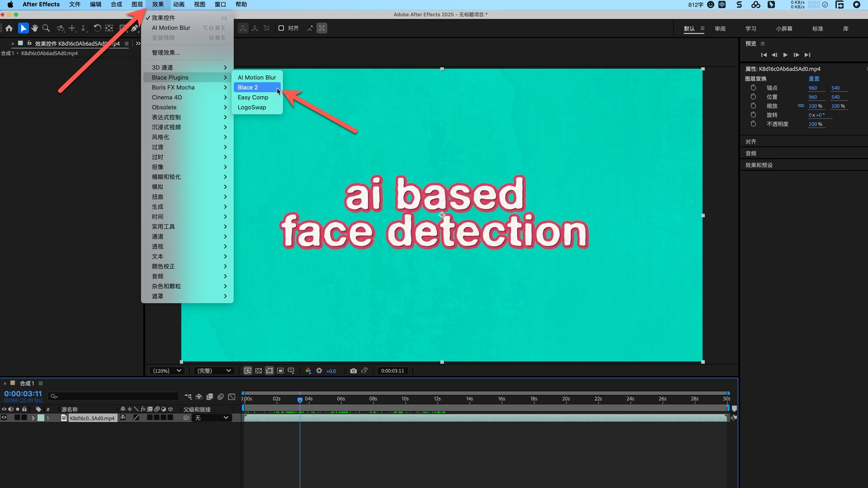
Task: Open the 完整 resolution dropdown
Action: [213, 371]
